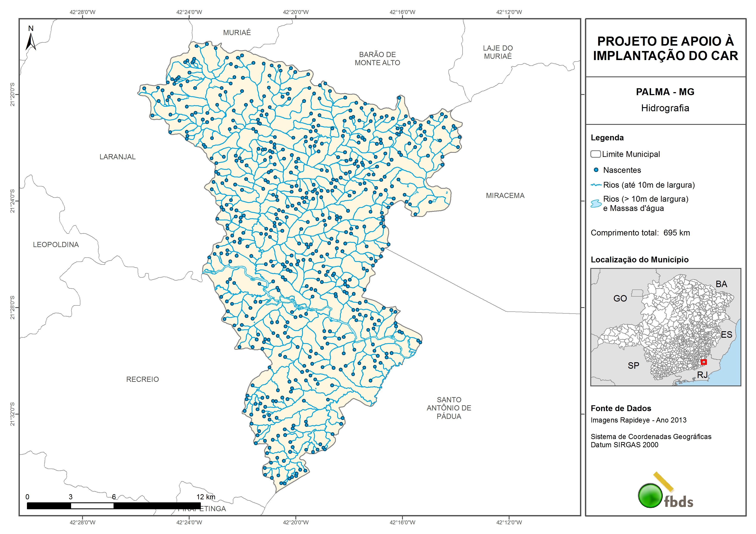Click the scale bar at bottom left
Viewport: 756px width, 534px height.
pyautogui.click(x=114, y=506)
